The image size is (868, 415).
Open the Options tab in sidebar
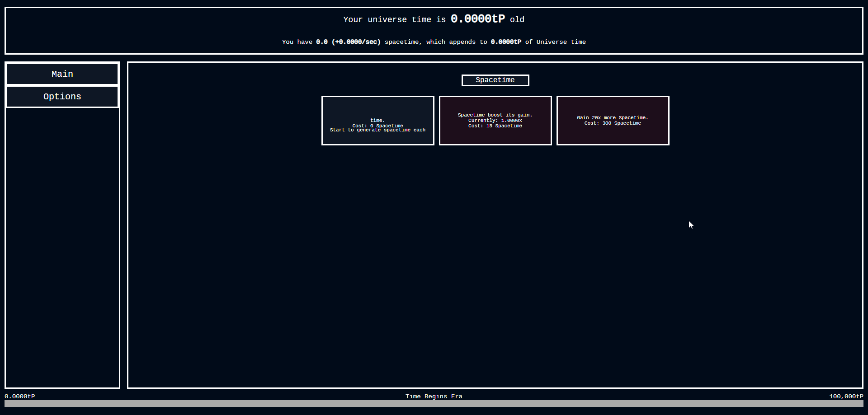(62, 97)
